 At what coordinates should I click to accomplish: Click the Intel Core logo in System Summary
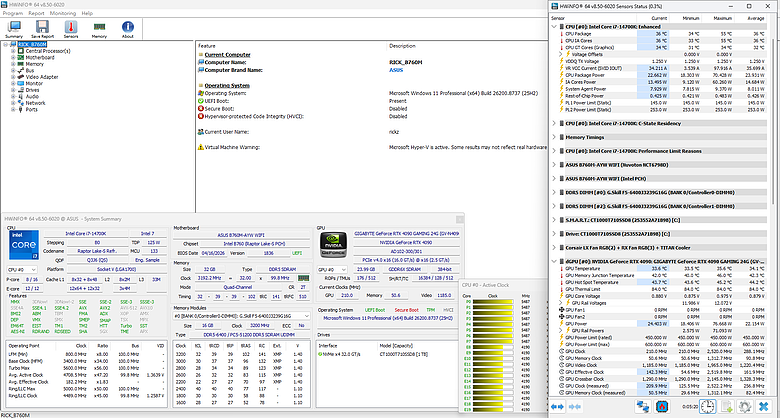[23, 245]
